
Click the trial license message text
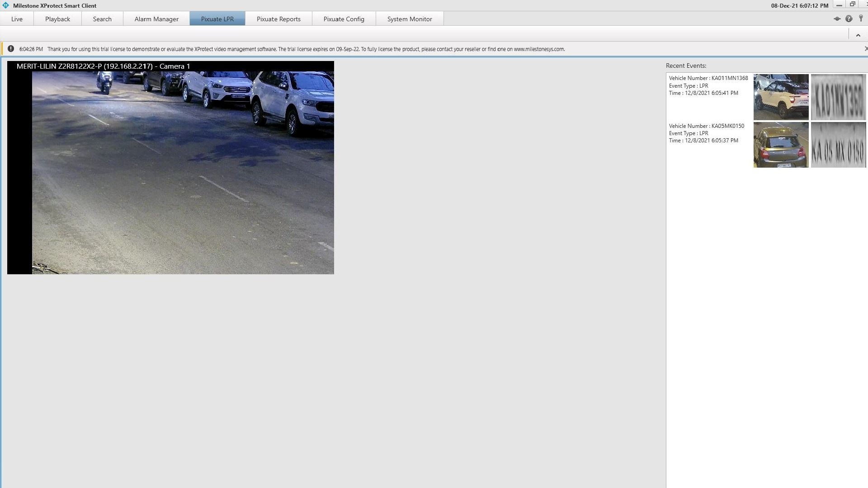tap(306, 49)
